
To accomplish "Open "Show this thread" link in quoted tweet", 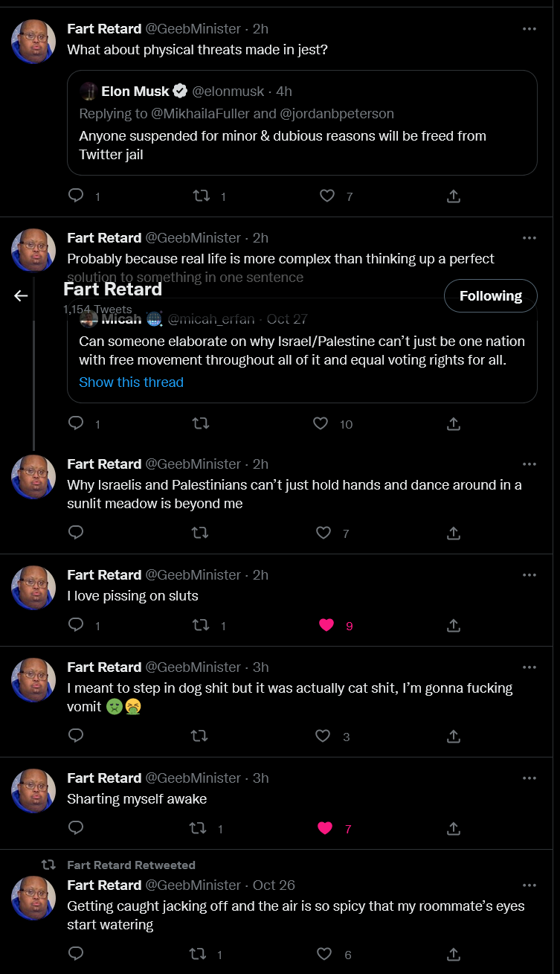I will point(131,382).
